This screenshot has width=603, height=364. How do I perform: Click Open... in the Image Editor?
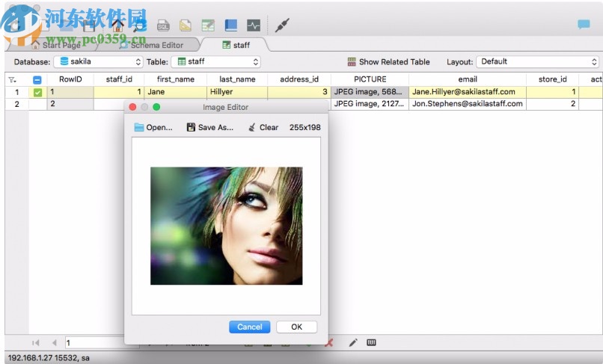[153, 127]
